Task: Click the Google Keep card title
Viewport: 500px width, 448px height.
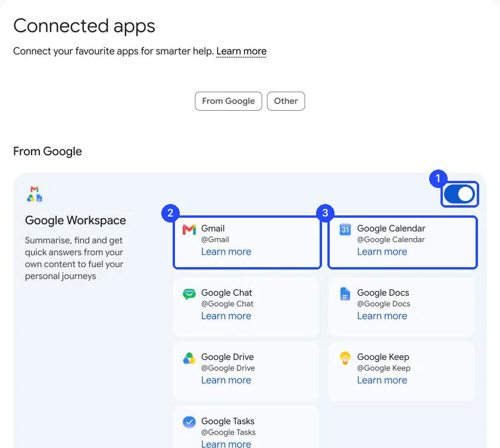Action: (x=383, y=357)
